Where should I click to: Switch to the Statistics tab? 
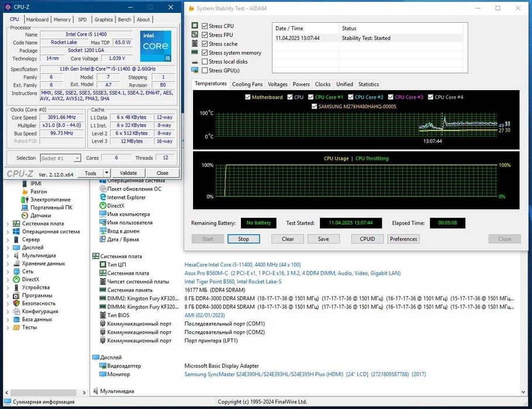pos(368,84)
